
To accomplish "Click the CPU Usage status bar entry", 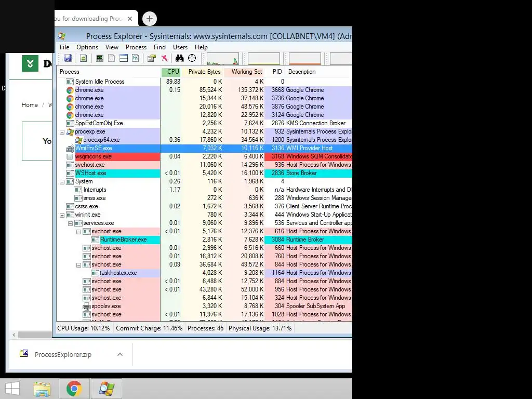I will [84, 328].
